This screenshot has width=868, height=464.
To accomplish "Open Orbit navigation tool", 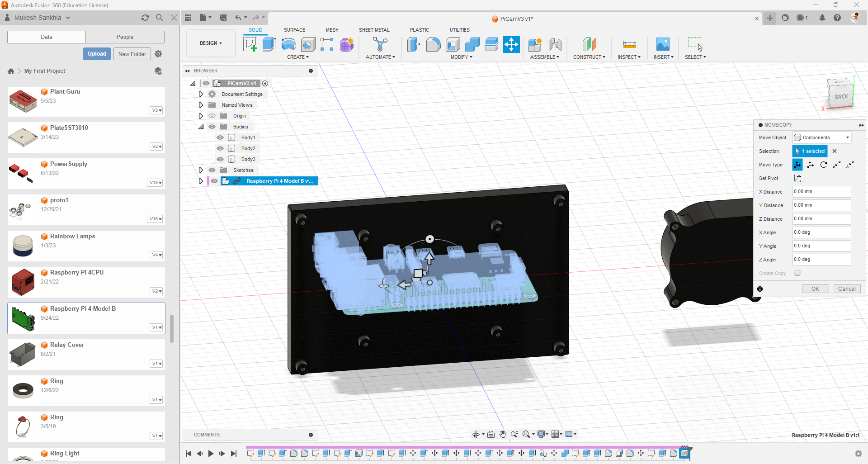I will [x=476, y=434].
